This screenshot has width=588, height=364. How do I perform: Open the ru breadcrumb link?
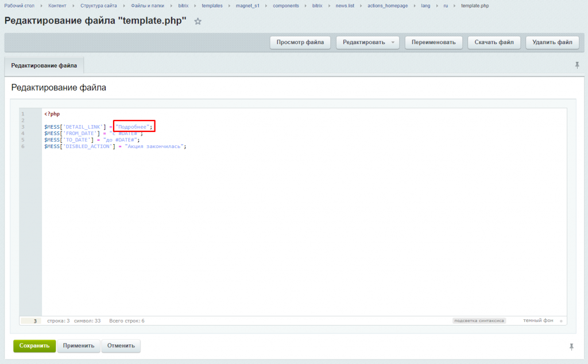coord(446,6)
